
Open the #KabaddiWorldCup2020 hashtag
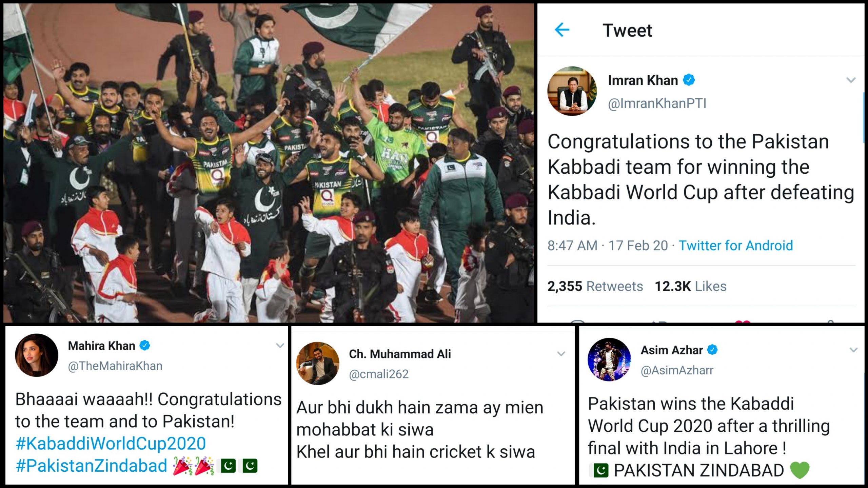(111, 444)
